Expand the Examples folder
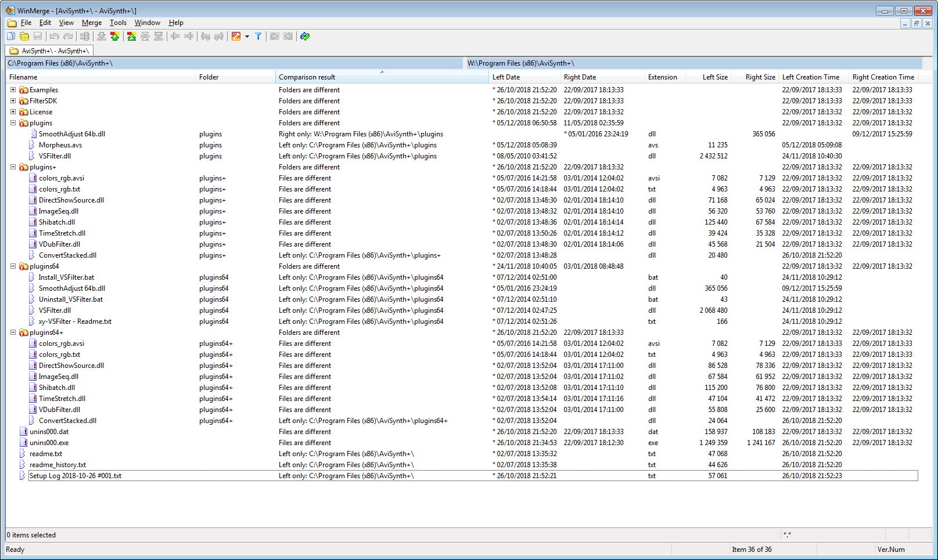The width and height of the screenshot is (938, 560). click(13, 90)
